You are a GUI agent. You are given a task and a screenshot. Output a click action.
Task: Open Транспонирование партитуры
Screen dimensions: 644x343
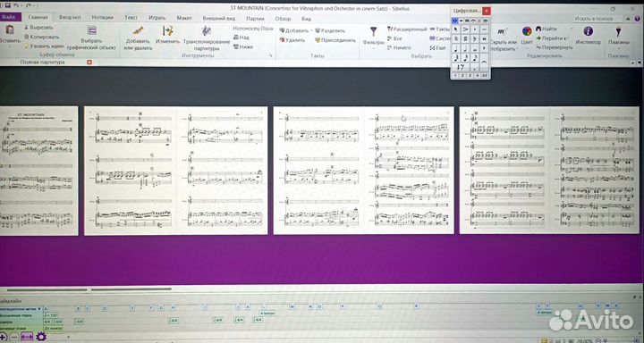(207, 38)
